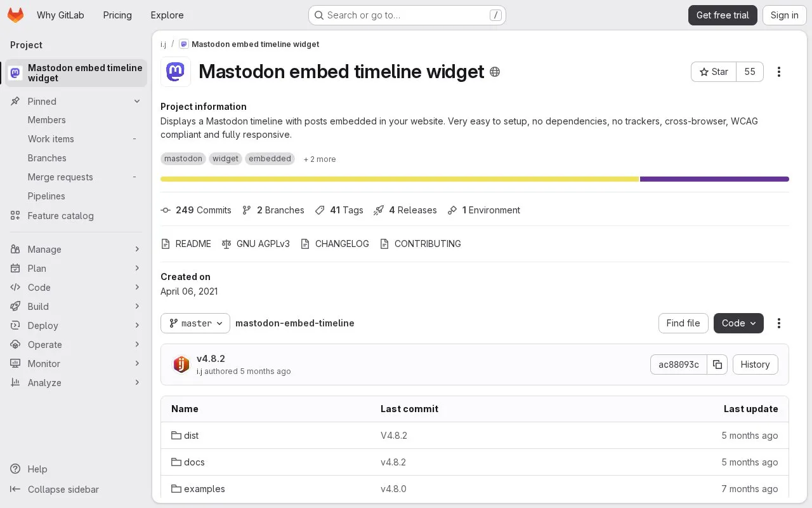Collapse the Pinned section chevron
This screenshot has width=812, height=508.
click(x=137, y=102)
